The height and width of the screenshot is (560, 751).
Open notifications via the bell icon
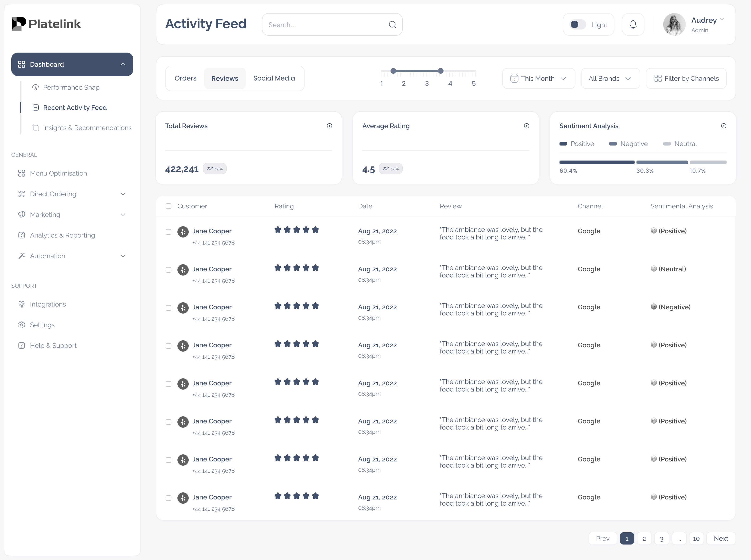(632, 24)
